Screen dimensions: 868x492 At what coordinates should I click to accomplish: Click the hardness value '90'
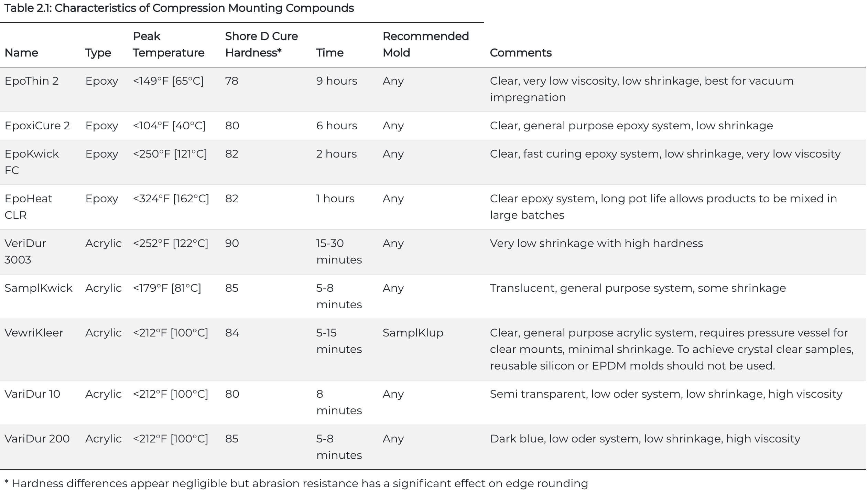pyautogui.click(x=232, y=243)
